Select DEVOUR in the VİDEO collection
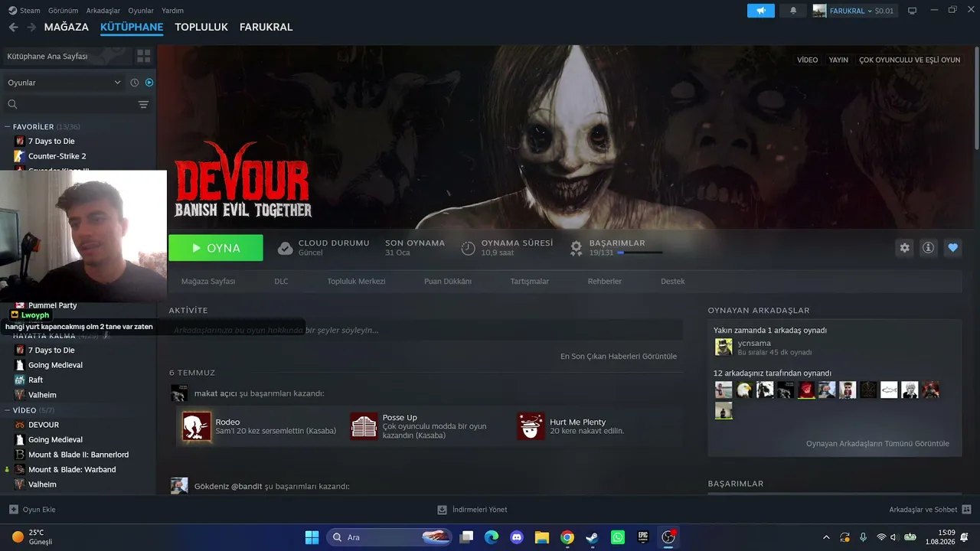 (44, 425)
